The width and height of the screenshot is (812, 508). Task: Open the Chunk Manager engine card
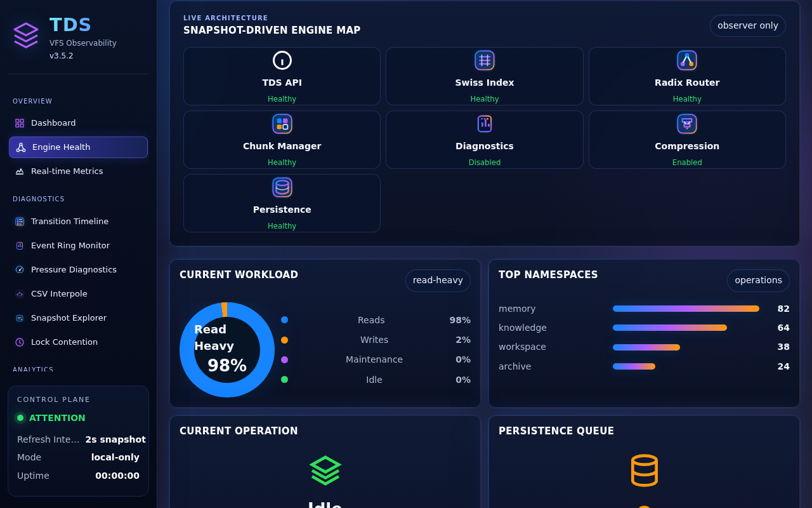(x=282, y=140)
